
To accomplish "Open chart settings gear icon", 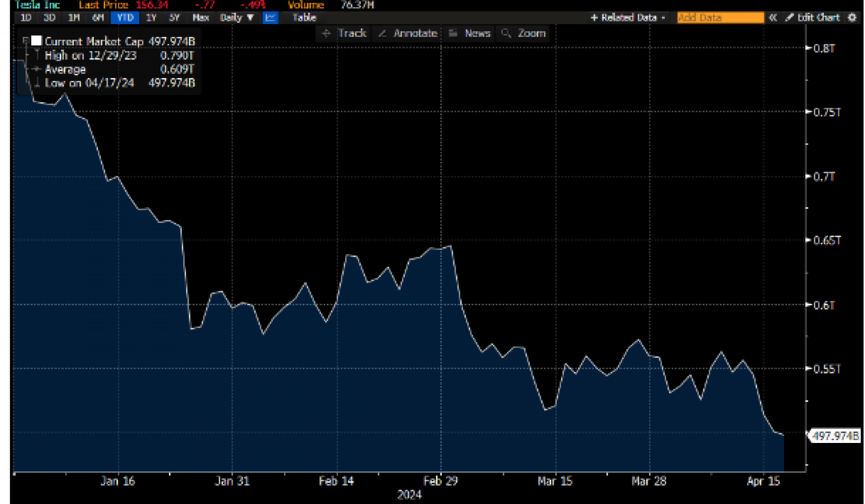I will click(852, 18).
